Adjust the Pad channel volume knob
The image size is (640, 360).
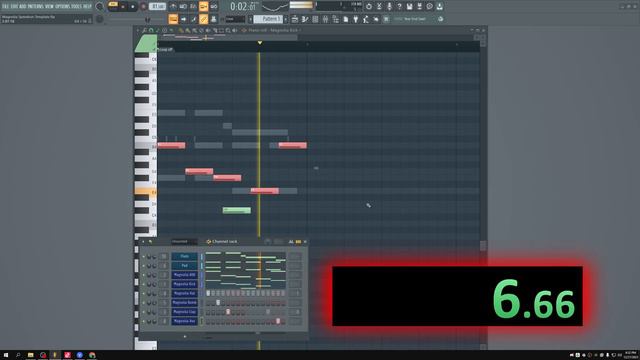(x=154, y=266)
